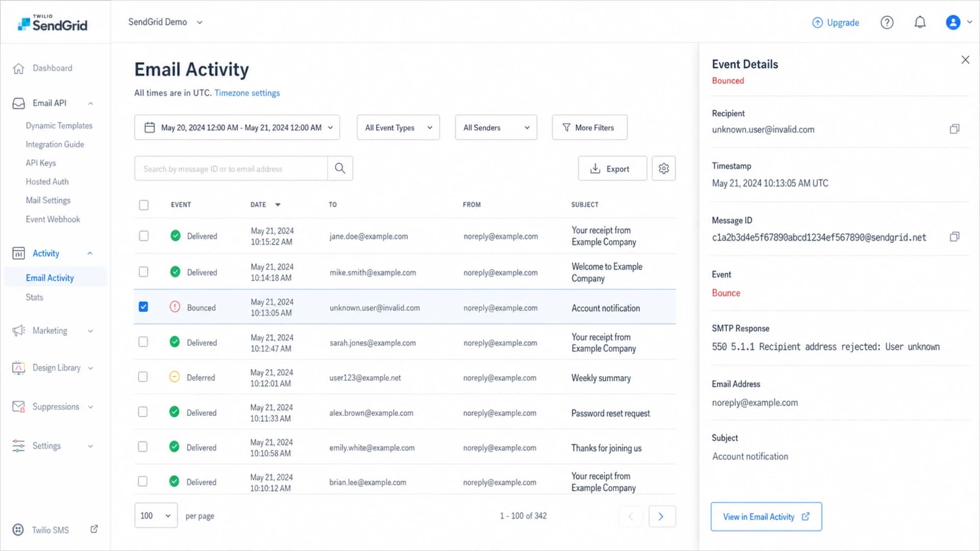
Task: Open API Keys in sidebar
Action: click(x=41, y=163)
